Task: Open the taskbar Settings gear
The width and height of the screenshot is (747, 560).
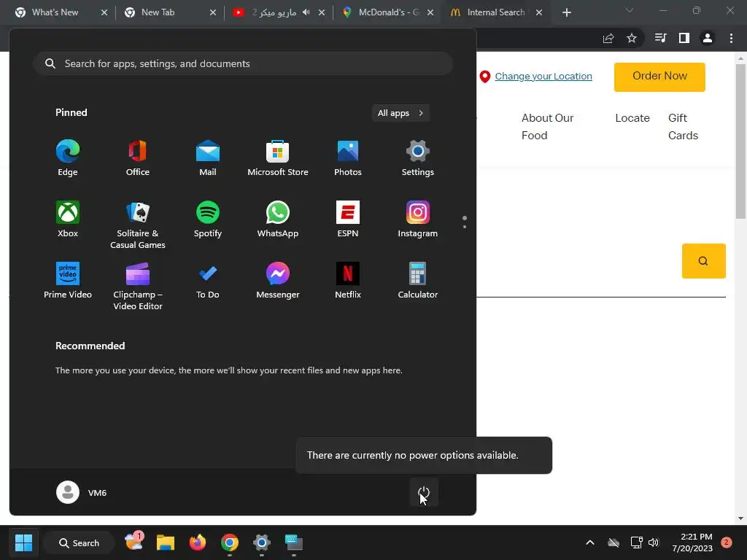Action: 262,542
